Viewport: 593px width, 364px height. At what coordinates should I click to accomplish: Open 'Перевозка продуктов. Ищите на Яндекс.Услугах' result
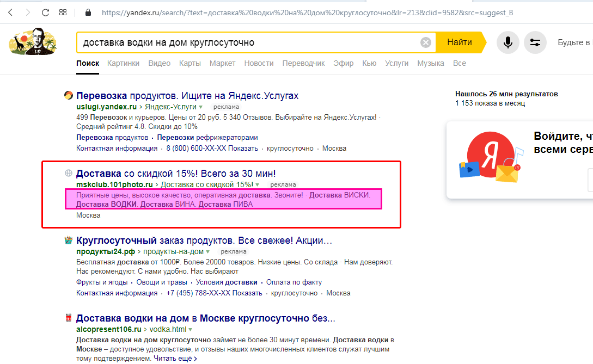(187, 96)
